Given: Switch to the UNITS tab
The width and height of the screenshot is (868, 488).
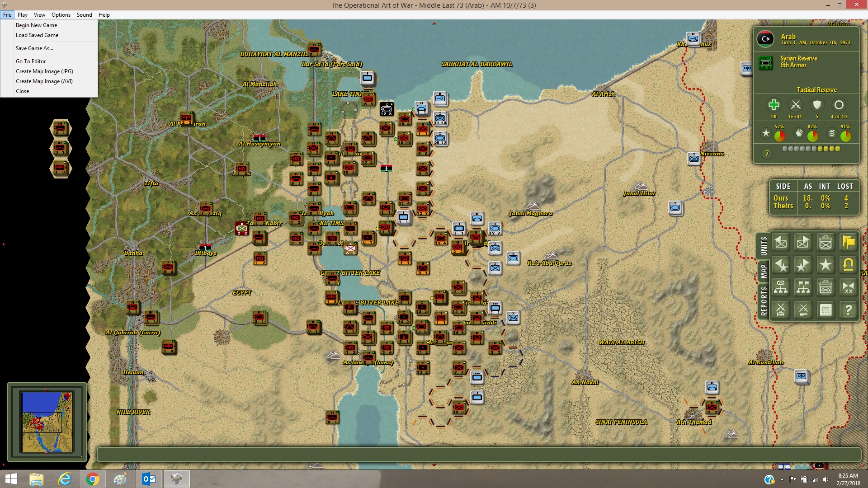Looking at the screenshot, I should [x=764, y=246].
